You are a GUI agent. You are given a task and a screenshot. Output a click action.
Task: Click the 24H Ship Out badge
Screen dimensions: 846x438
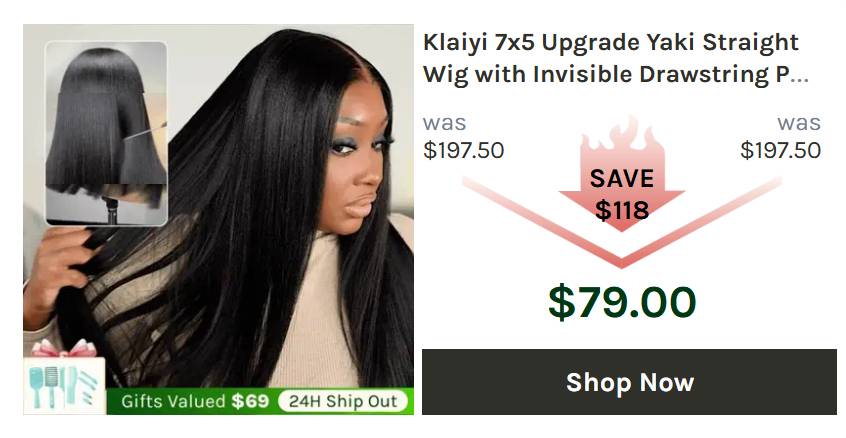tap(343, 401)
